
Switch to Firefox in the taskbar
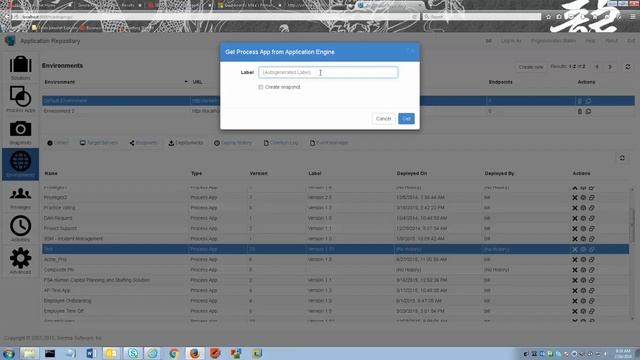tap(195, 353)
